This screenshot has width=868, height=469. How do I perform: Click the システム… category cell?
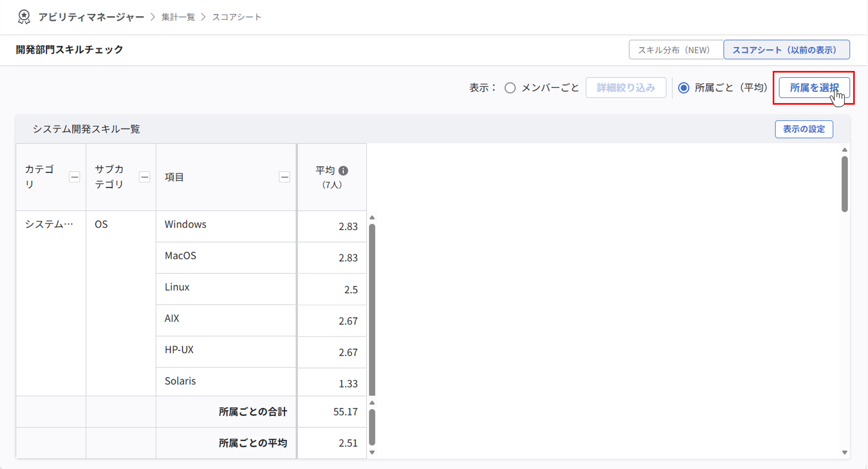click(51, 303)
